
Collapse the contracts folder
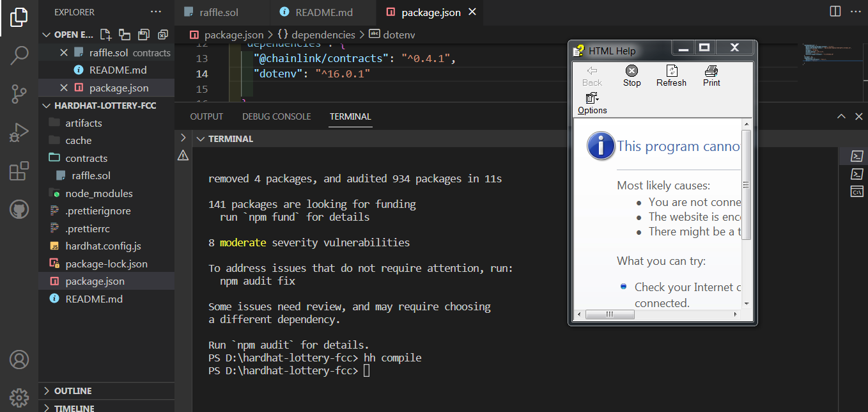(x=86, y=158)
